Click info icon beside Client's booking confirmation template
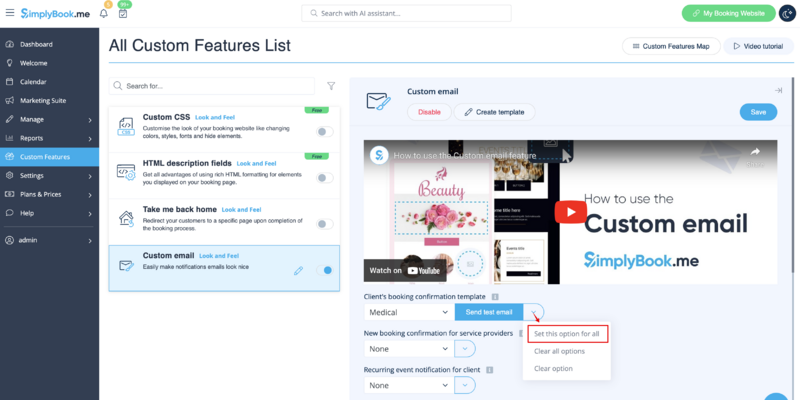This screenshot has height=400, width=800. pos(494,296)
